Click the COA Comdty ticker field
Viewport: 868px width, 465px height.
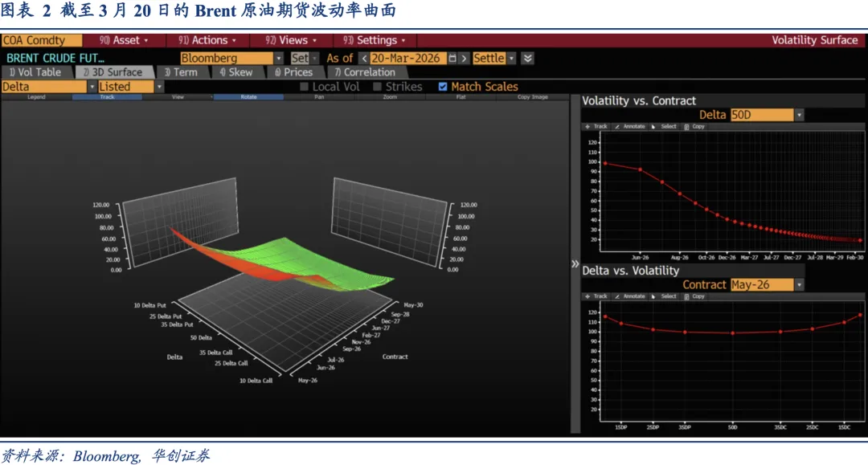tap(42, 40)
